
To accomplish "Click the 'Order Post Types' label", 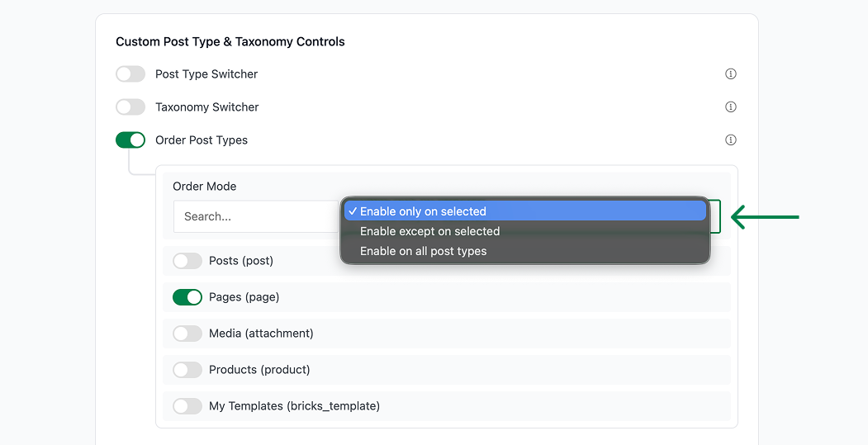I will point(202,140).
